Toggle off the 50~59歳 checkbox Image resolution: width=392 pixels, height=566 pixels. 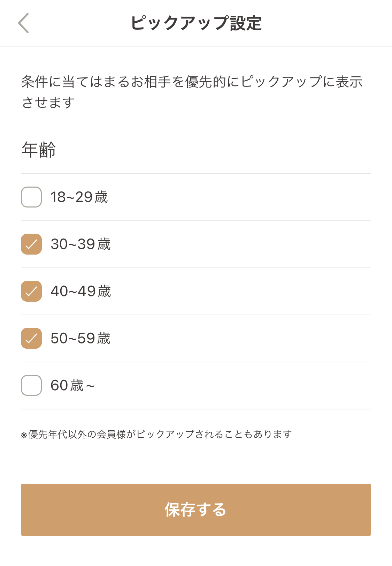click(31, 338)
